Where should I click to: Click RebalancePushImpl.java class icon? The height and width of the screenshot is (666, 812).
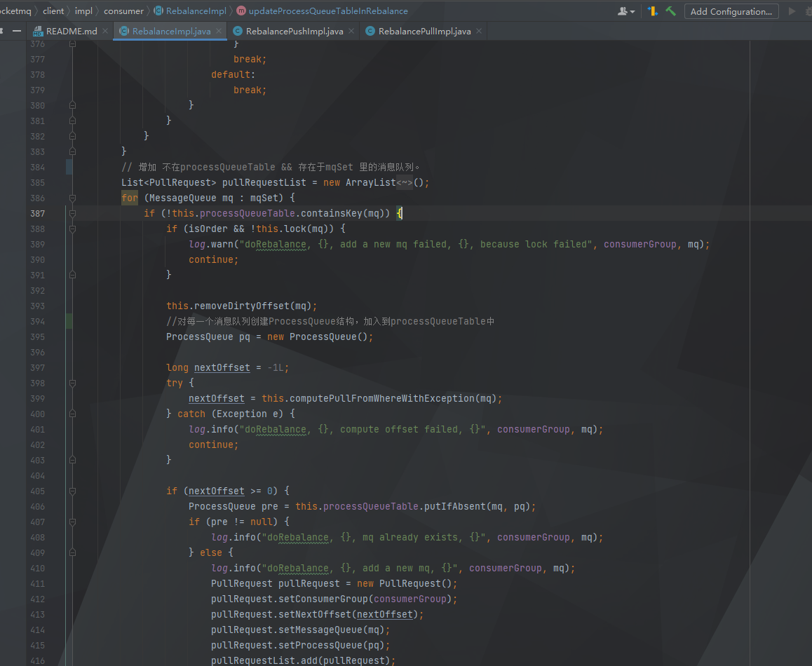(x=238, y=31)
